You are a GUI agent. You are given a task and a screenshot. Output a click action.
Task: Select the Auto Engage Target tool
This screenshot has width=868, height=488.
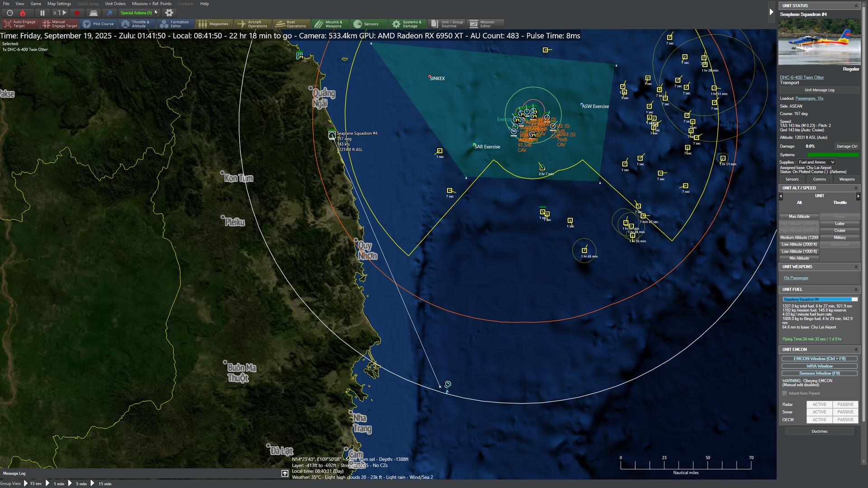[20, 23]
